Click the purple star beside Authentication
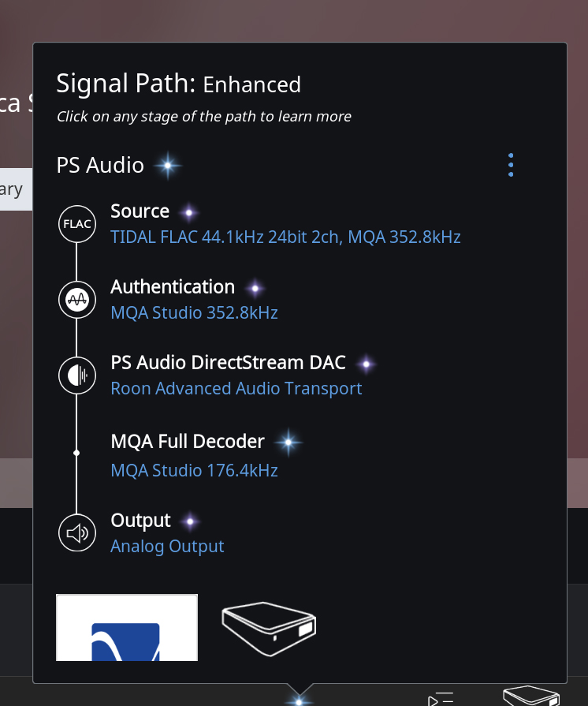588x706 pixels. click(254, 288)
